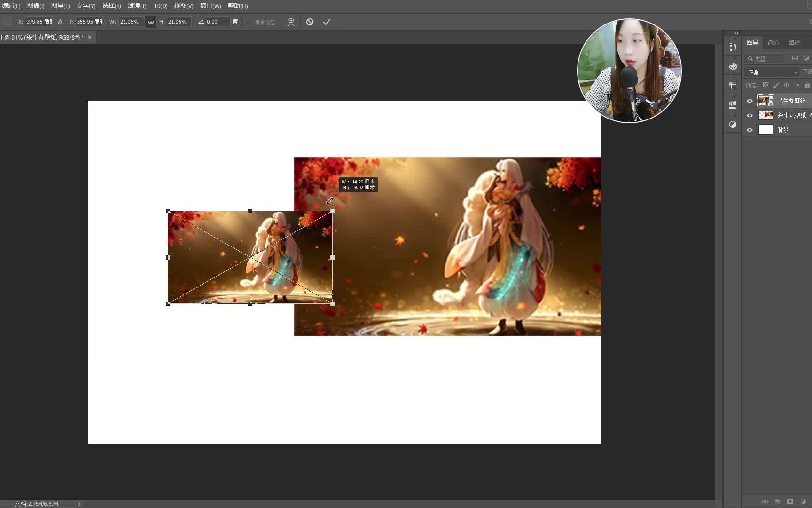The width and height of the screenshot is (812, 508).
Task: Click the H height percentage field
Action: click(179, 22)
